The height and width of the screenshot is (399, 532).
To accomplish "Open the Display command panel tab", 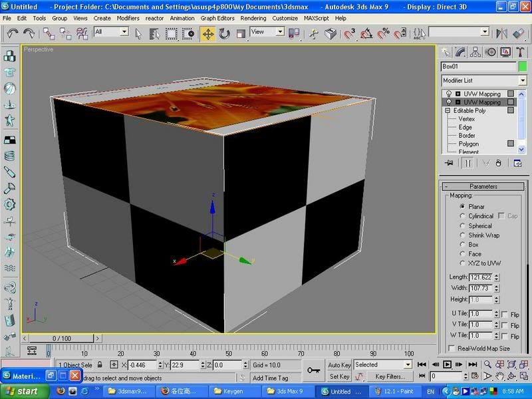I will point(505,53).
